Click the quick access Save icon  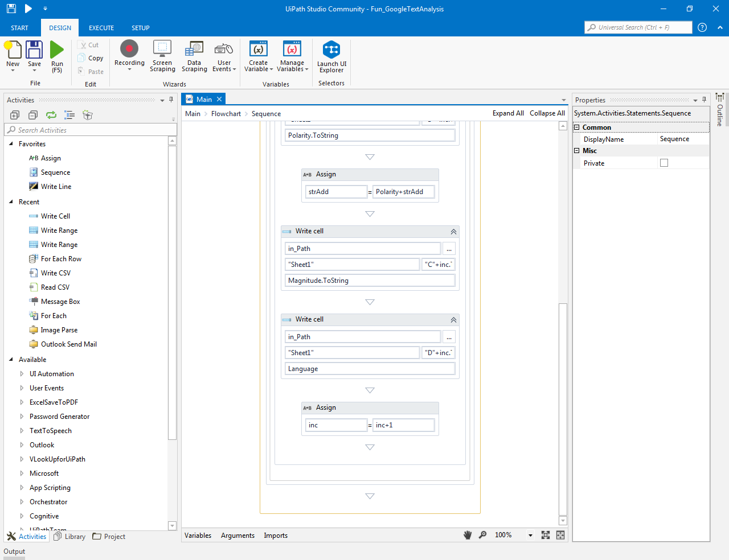(x=11, y=9)
